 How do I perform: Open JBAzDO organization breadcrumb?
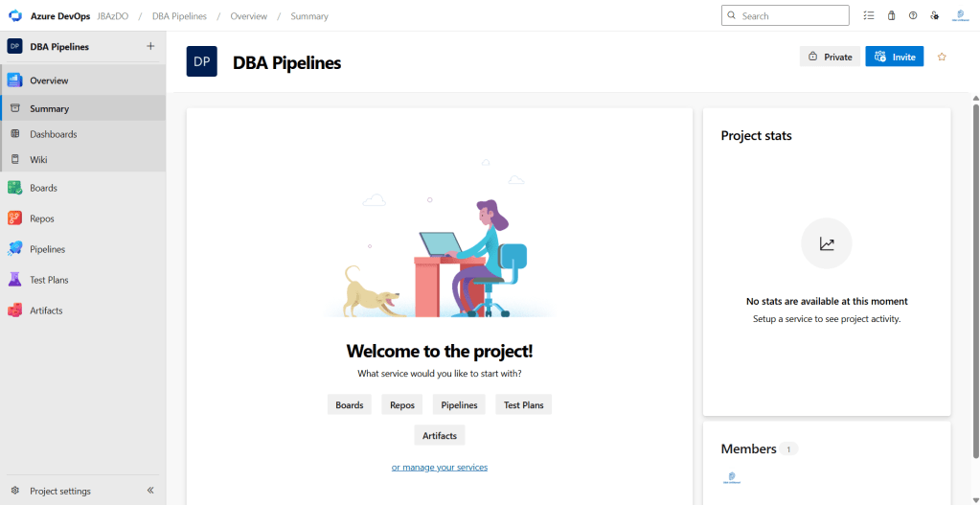click(113, 16)
